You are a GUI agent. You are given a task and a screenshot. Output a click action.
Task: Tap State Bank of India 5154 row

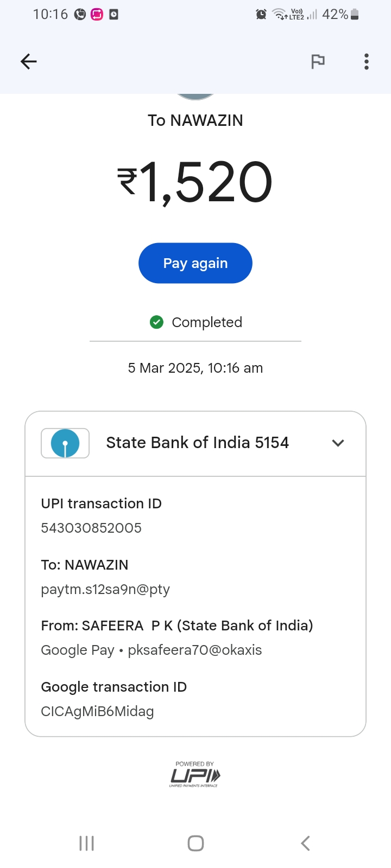197,443
